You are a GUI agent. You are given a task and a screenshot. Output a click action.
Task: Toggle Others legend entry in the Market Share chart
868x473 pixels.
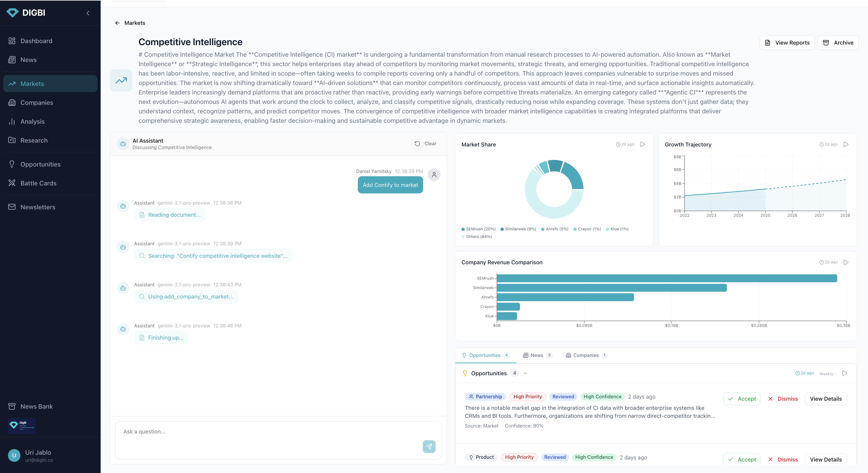coord(477,237)
